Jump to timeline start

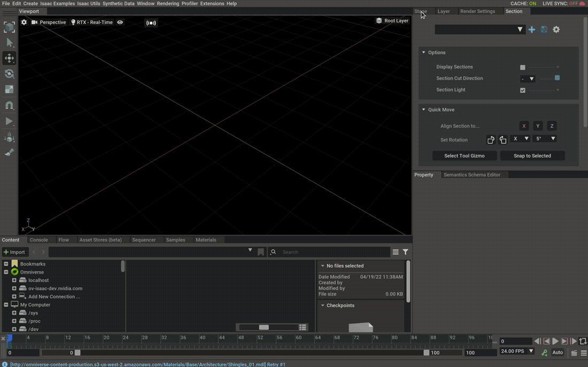tap(537, 341)
